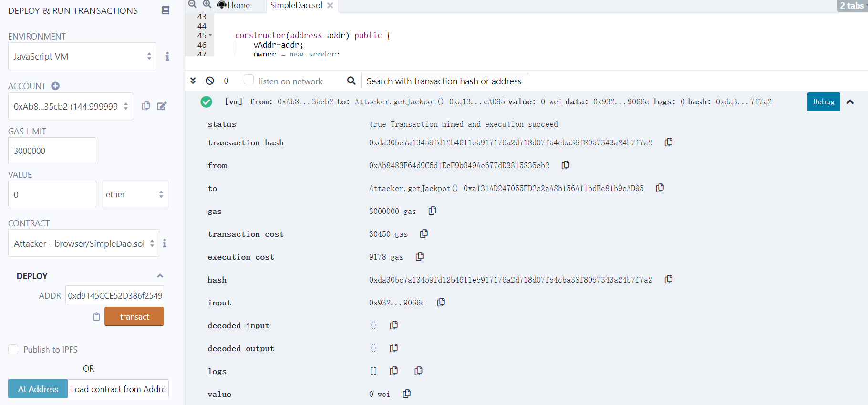The width and height of the screenshot is (868, 405).
Task: Switch to the Home tab
Action: pyautogui.click(x=234, y=5)
